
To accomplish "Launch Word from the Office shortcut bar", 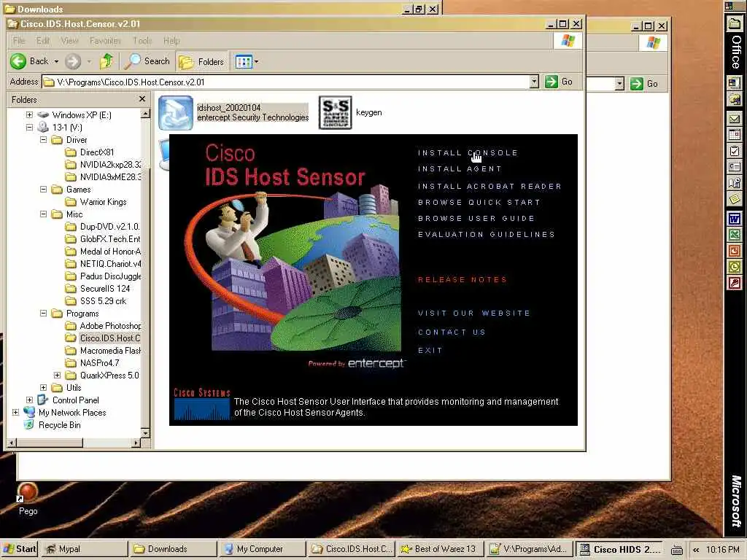I will pyautogui.click(x=734, y=219).
